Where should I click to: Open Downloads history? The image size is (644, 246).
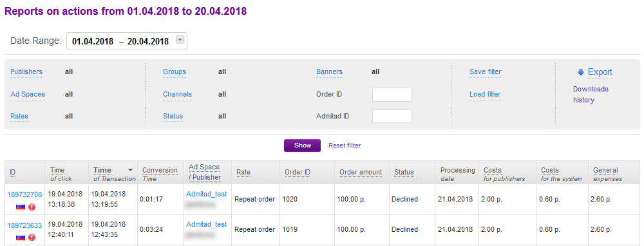pyautogui.click(x=591, y=95)
